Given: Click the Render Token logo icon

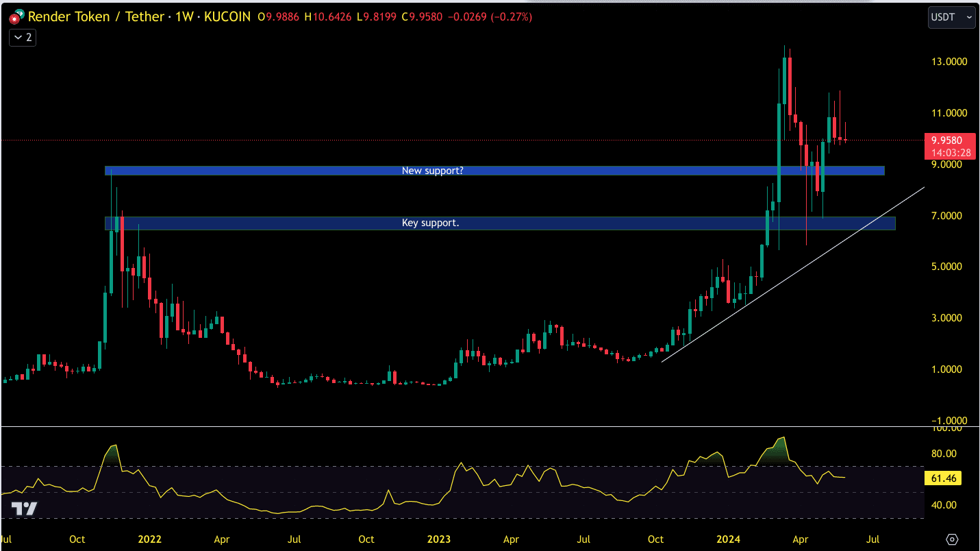Looking at the screenshot, I should click(15, 16).
